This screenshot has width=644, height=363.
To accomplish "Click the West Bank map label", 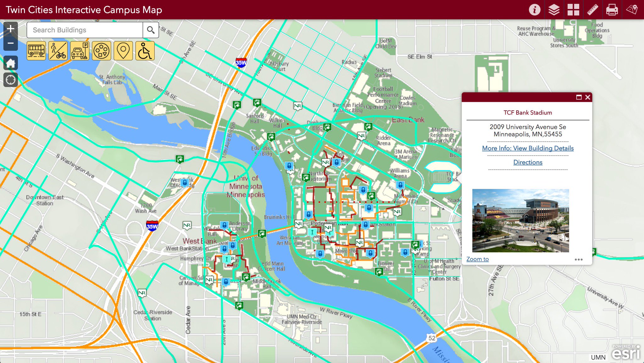I will click(200, 241).
